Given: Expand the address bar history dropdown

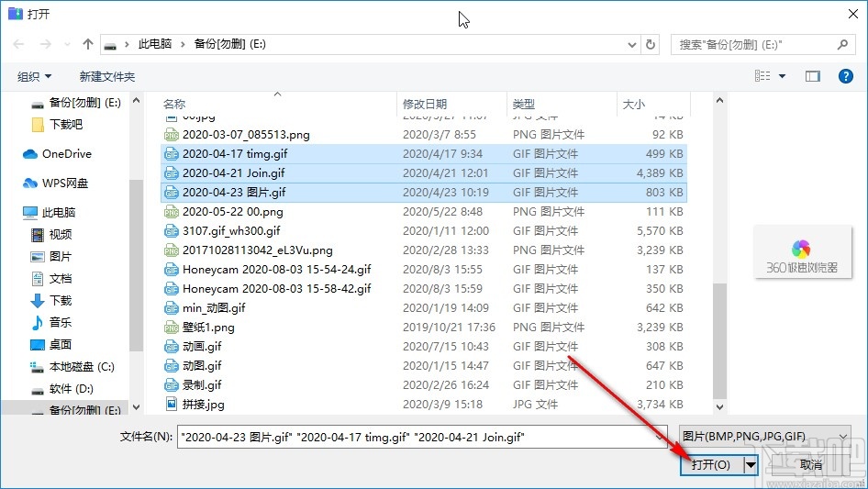Looking at the screenshot, I should (x=631, y=45).
